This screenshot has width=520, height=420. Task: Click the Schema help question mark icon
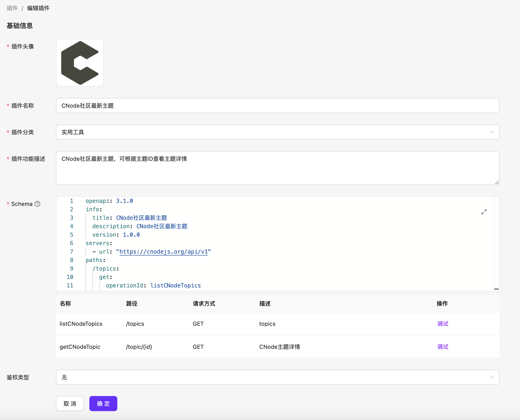38,204
